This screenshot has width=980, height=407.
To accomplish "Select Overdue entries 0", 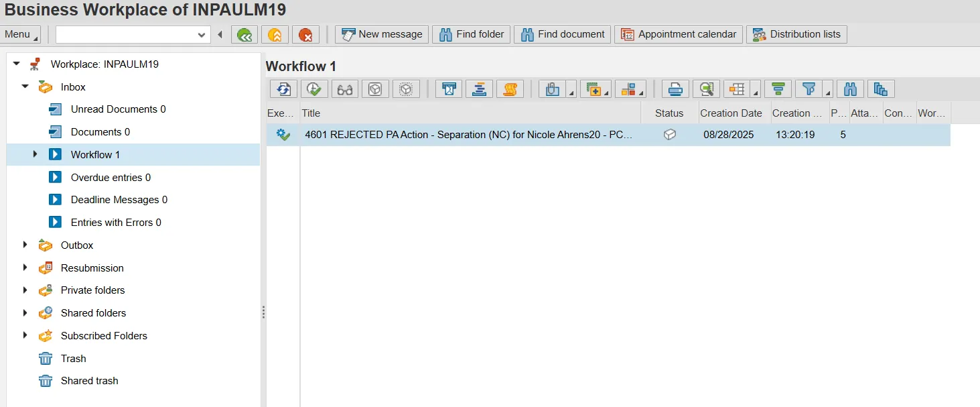I will tap(111, 178).
